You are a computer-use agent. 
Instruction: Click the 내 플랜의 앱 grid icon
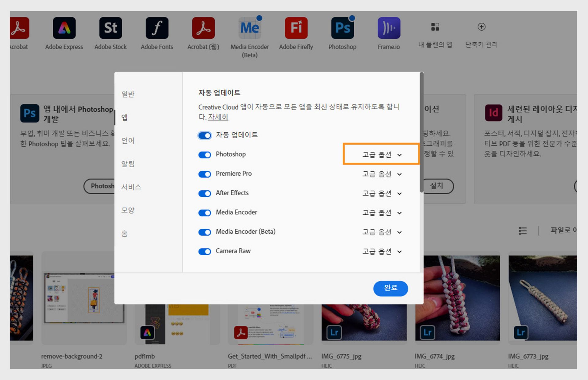pyautogui.click(x=435, y=27)
